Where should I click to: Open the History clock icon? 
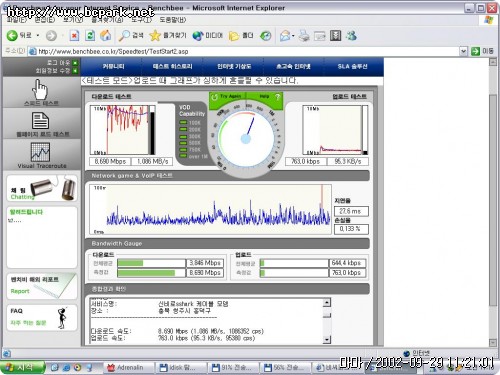266,36
